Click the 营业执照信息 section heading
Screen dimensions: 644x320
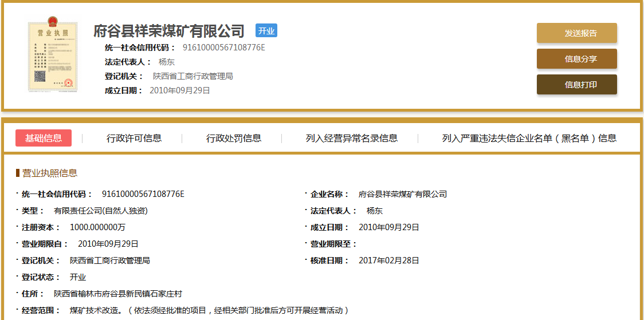point(49,173)
